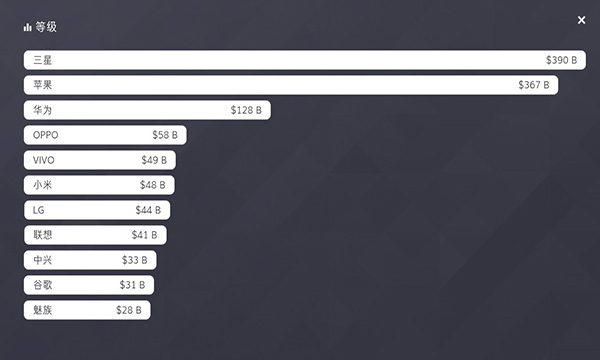Click the $390 B value label
Screen dimensions: 600x360
tap(561, 60)
